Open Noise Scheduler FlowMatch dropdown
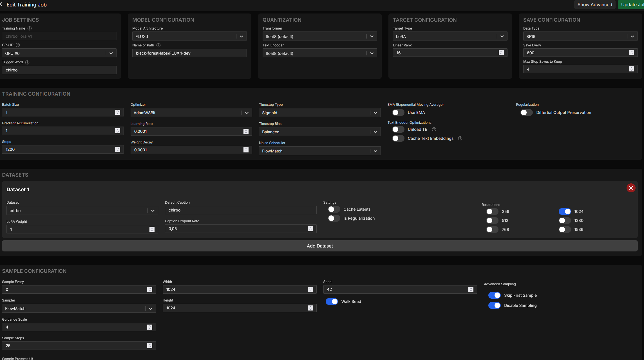Image resolution: width=644 pixels, height=360 pixels. click(x=319, y=151)
